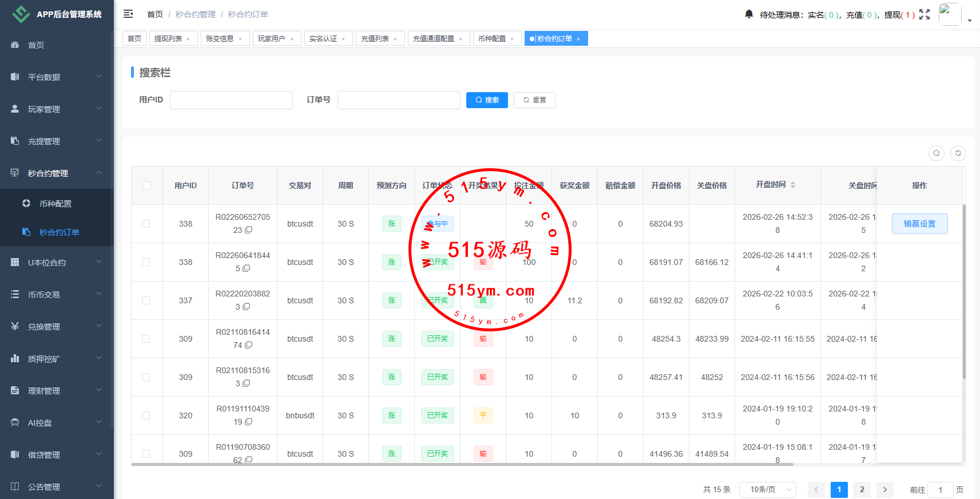This screenshot has width=980, height=499.
Task: Click the round search icon above the table
Action: (x=937, y=153)
